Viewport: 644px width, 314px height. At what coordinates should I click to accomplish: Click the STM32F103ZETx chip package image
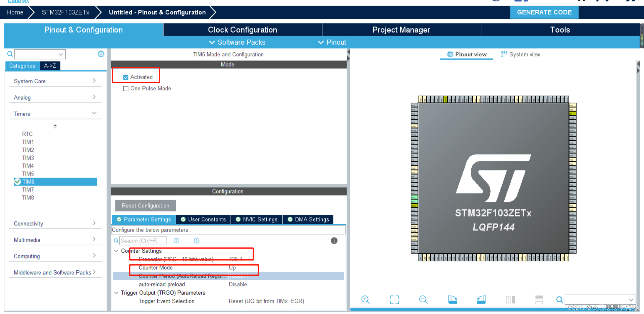click(x=493, y=178)
